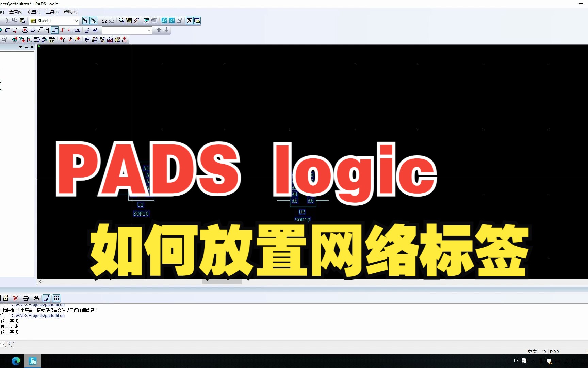
Task: Click the PADS Router link icon
Action: pos(172,20)
